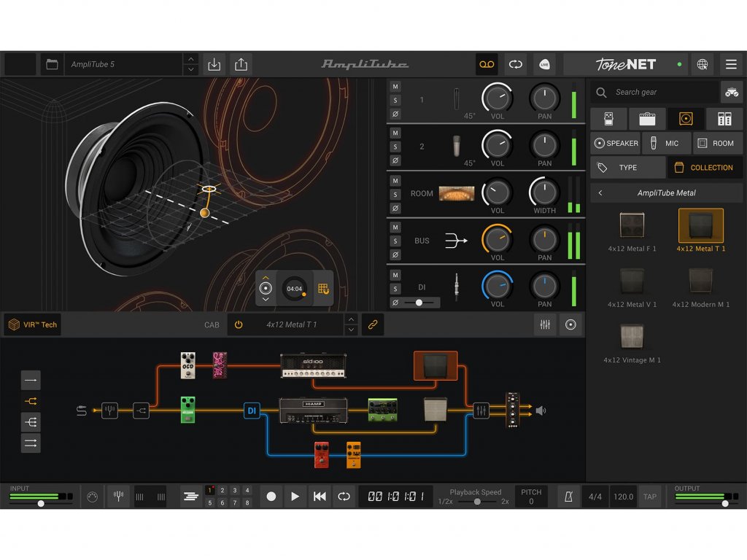This screenshot has height=560, width=747.
Task: Select the 4x12 Metal F 1 cabinet
Action: coord(632,232)
